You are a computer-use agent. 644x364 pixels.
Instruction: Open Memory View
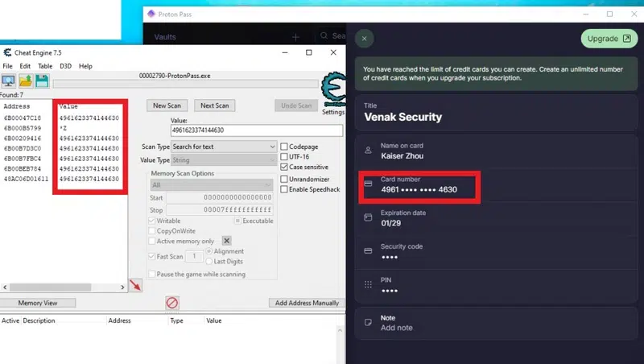[x=38, y=303]
